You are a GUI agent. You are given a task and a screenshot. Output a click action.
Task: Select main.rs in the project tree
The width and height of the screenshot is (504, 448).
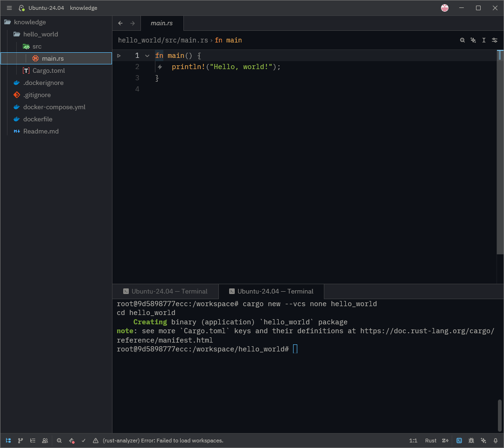pos(56,58)
